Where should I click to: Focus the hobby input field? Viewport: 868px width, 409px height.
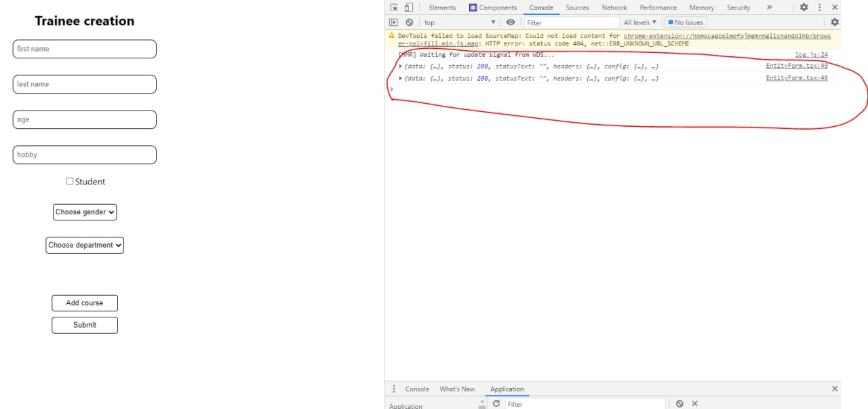point(85,155)
